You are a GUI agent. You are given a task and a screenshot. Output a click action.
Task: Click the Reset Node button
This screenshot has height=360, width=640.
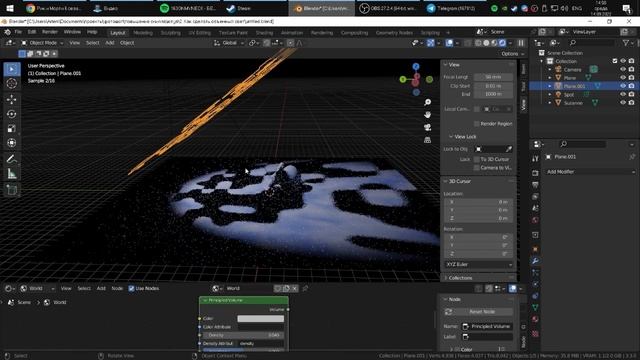[478, 312]
